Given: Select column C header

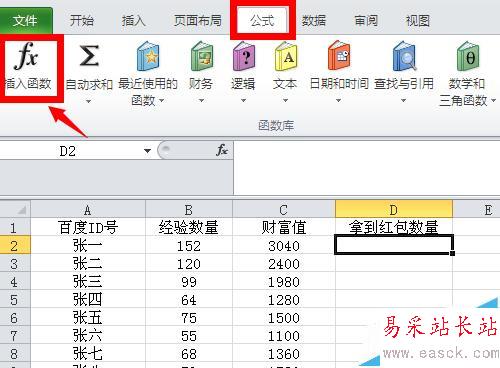Looking at the screenshot, I should click(x=284, y=210).
